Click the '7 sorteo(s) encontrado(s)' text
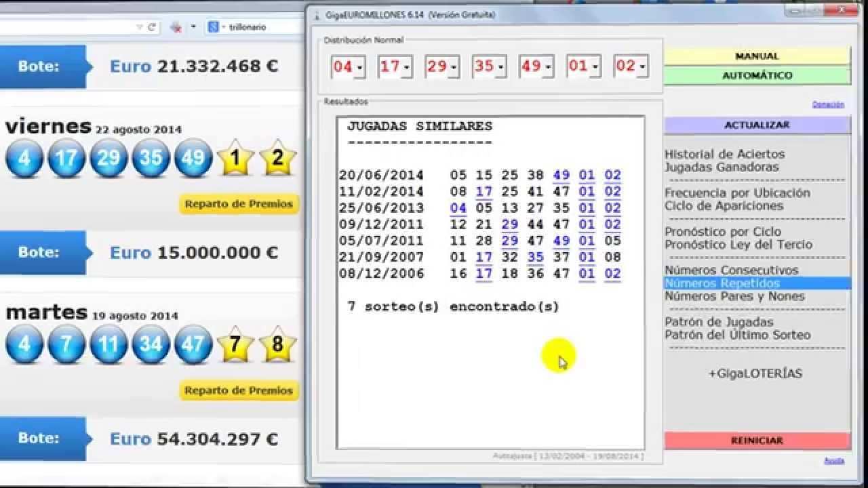The width and height of the screenshot is (868, 488). [x=453, y=306]
